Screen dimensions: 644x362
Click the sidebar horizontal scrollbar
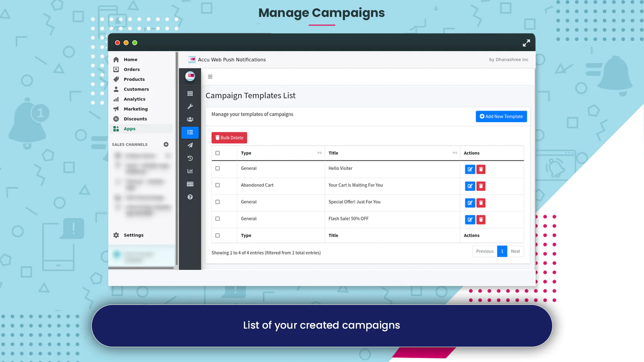pyautogui.click(x=141, y=268)
